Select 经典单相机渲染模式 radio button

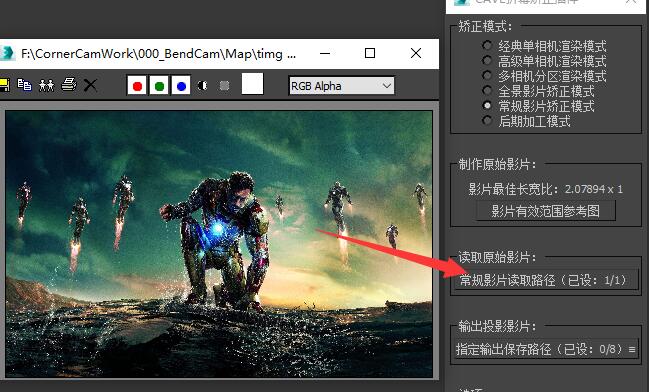[x=487, y=45]
